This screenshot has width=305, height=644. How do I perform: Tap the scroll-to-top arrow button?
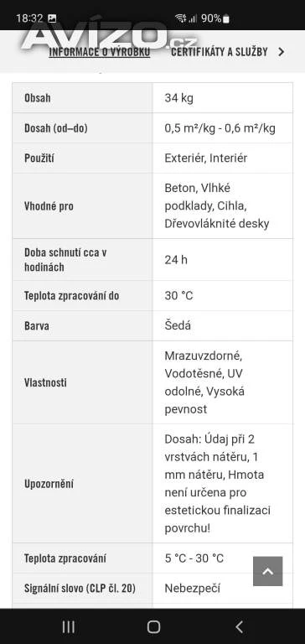pyautogui.click(x=267, y=571)
